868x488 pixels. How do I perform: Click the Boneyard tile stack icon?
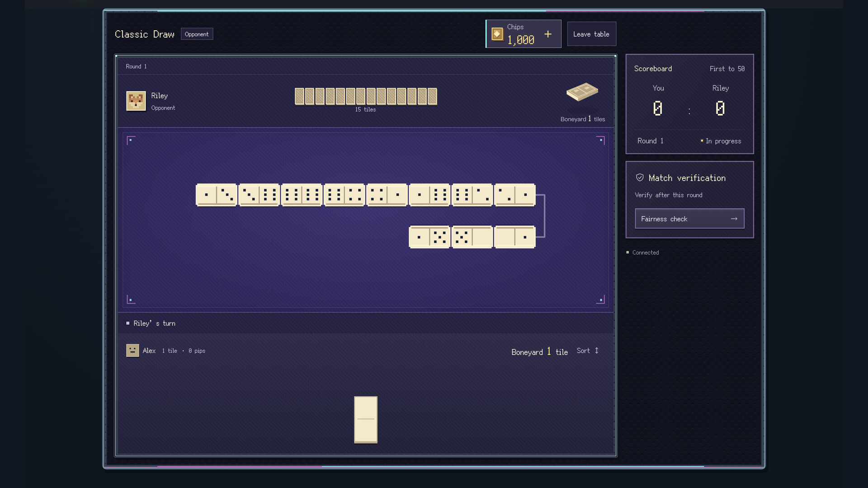pyautogui.click(x=582, y=92)
